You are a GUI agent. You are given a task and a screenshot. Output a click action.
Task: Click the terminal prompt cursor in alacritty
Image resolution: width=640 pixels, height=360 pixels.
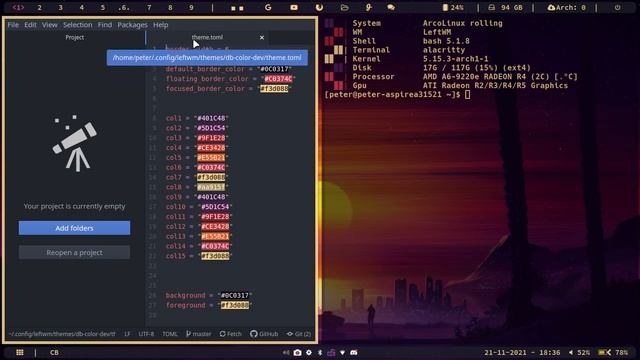click(467, 95)
